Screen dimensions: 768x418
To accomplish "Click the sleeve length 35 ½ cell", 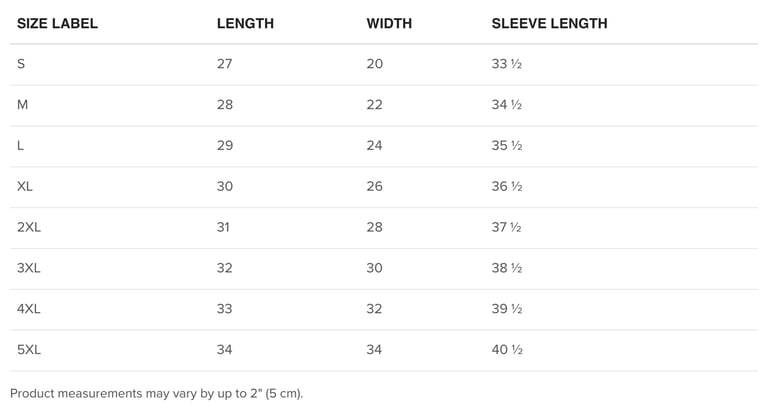I will [x=507, y=146].
